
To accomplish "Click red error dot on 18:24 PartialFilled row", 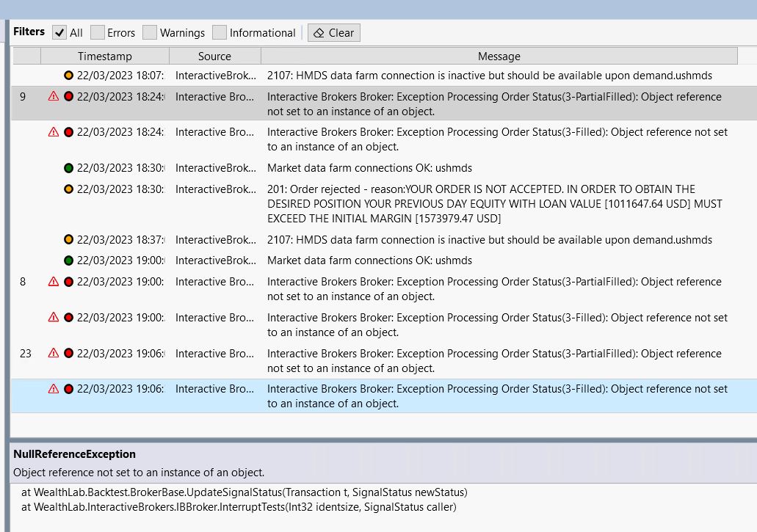I will click(68, 96).
